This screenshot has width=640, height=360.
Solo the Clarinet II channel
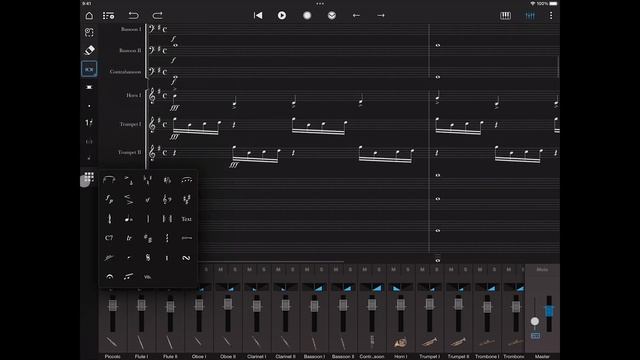(293, 269)
